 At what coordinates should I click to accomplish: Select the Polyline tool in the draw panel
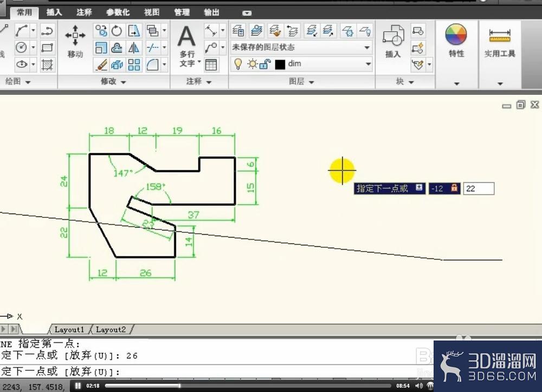click(47, 31)
